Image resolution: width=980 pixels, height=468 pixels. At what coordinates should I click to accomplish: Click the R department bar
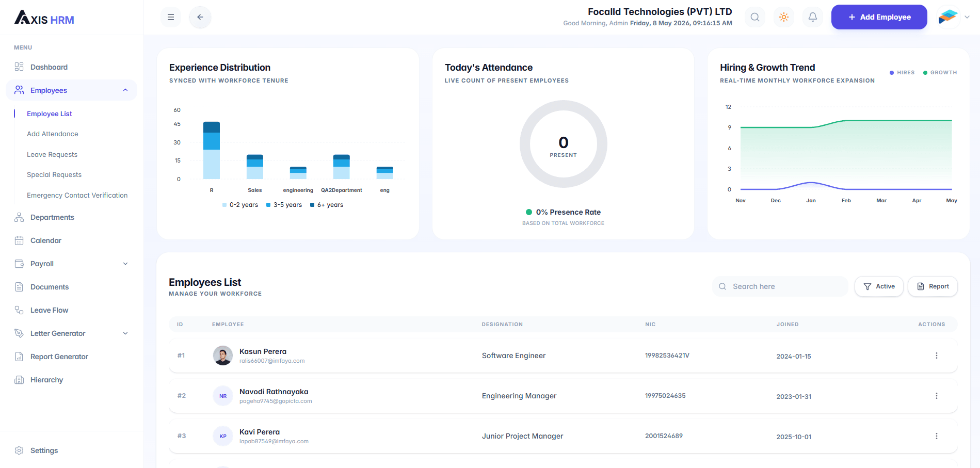click(x=212, y=150)
